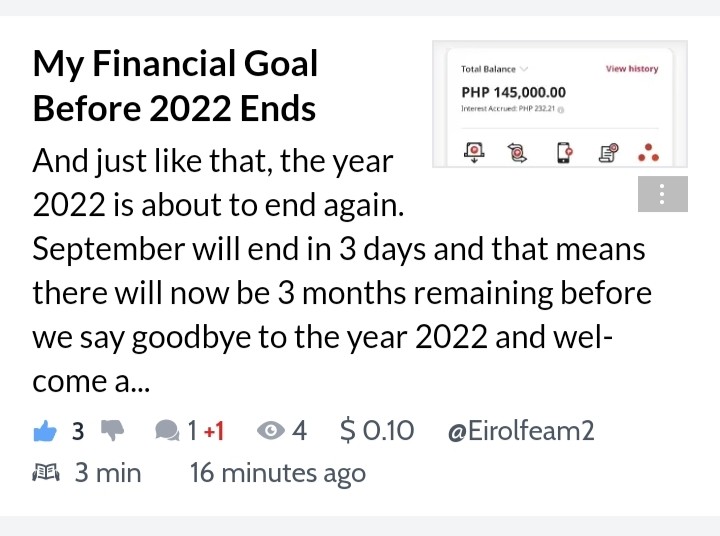This screenshot has height=536, width=720.
Task: Click the grey thumbs-down dislike icon
Action: click(112, 430)
